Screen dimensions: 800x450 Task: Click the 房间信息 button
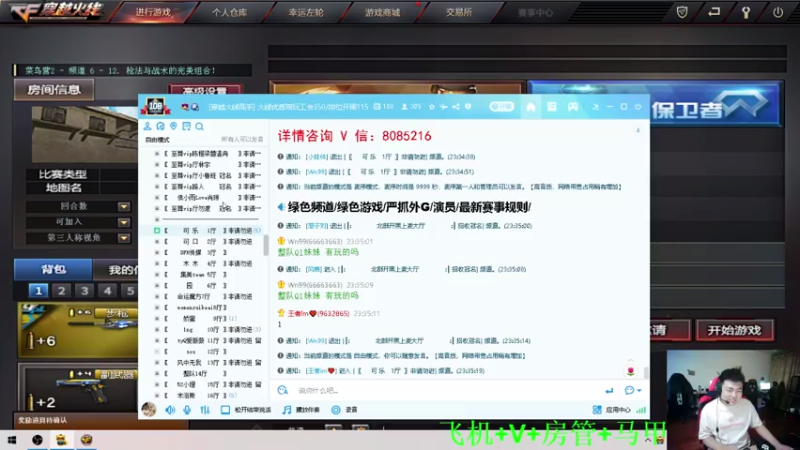click(54, 90)
